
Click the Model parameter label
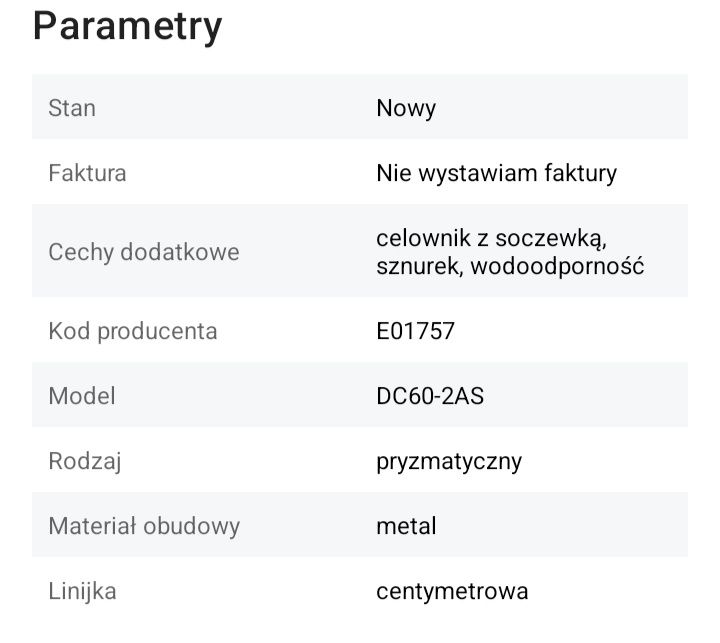82,395
